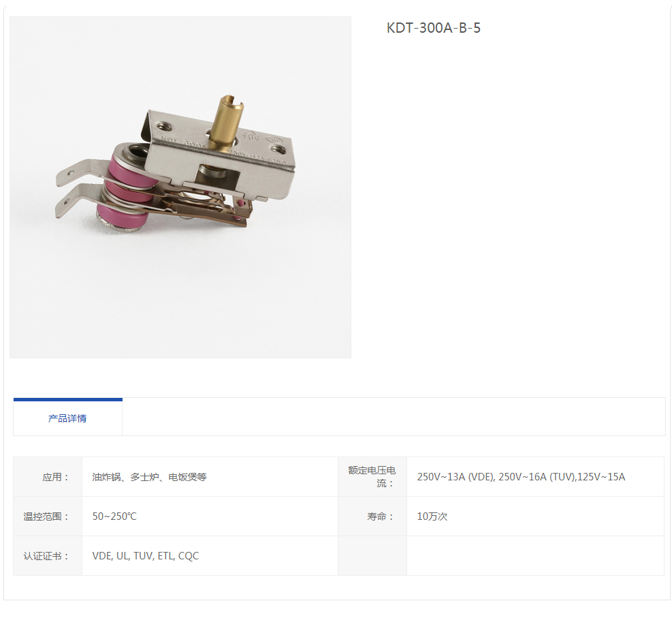
Task: Select the KDT-300A-B-5 product title
Action: pos(433,28)
